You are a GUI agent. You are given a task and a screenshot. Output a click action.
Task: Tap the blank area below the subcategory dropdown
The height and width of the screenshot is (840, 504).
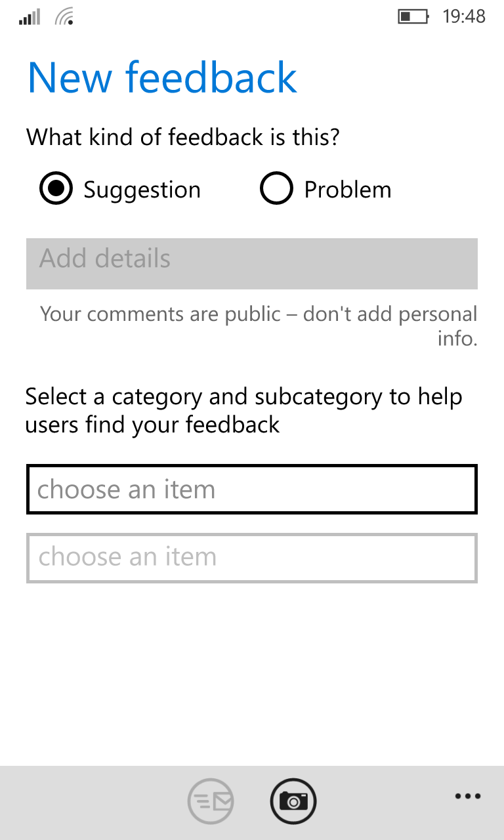[x=251, y=669]
